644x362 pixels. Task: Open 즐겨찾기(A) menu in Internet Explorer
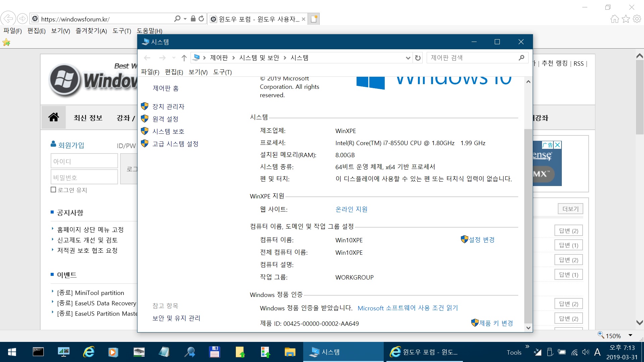(91, 31)
